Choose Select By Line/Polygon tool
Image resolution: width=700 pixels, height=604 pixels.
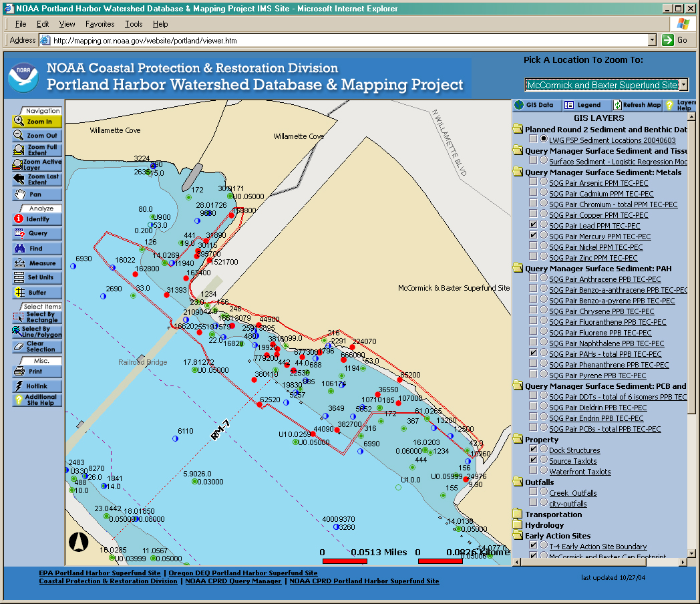(x=37, y=331)
